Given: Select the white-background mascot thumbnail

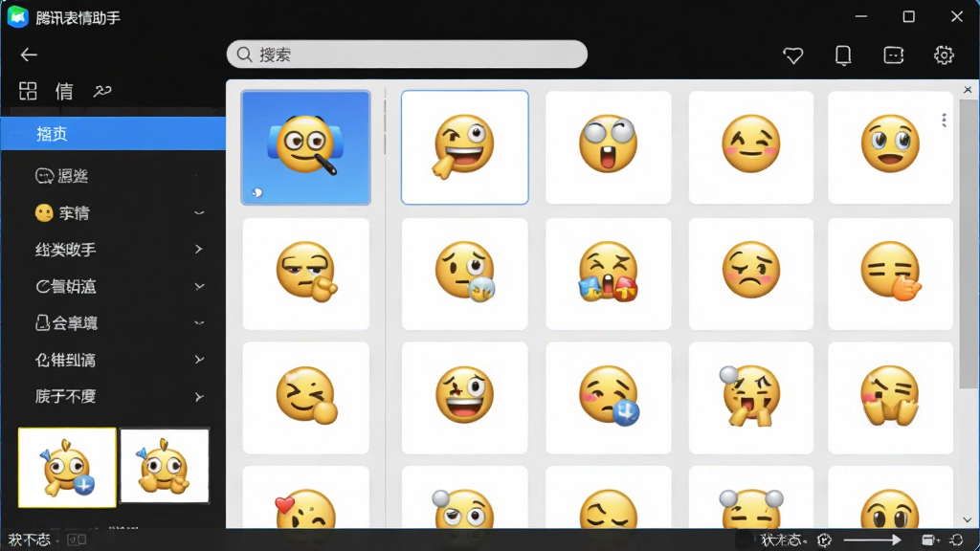Looking at the screenshot, I should tap(165, 466).
